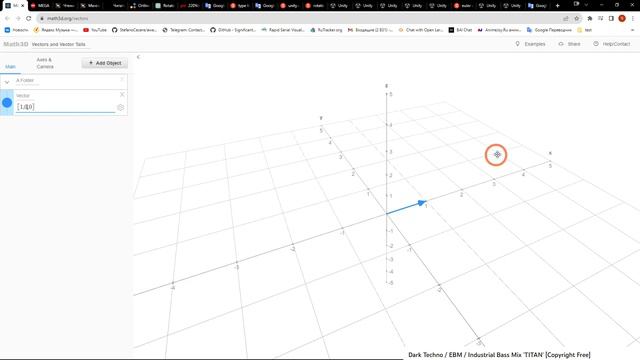Switch to the 'euler' browser tab
Viewport: 640px width, 360px height.
pos(463,6)
